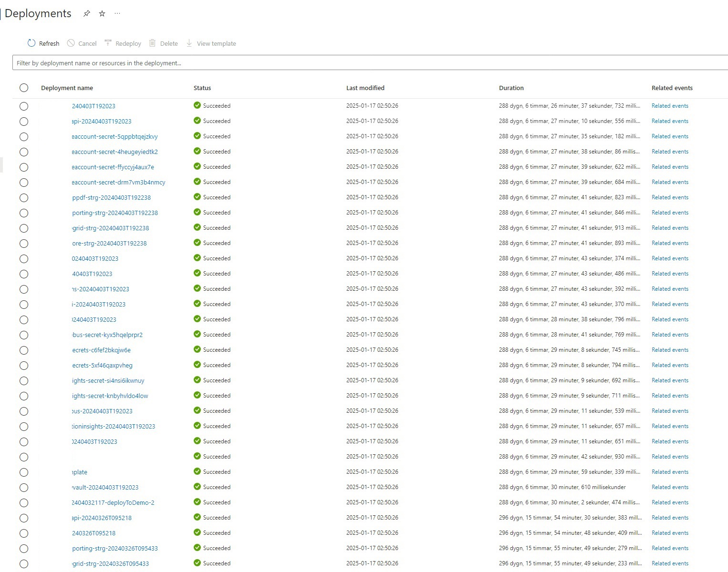Pin the Deployments page

point(86,14)
